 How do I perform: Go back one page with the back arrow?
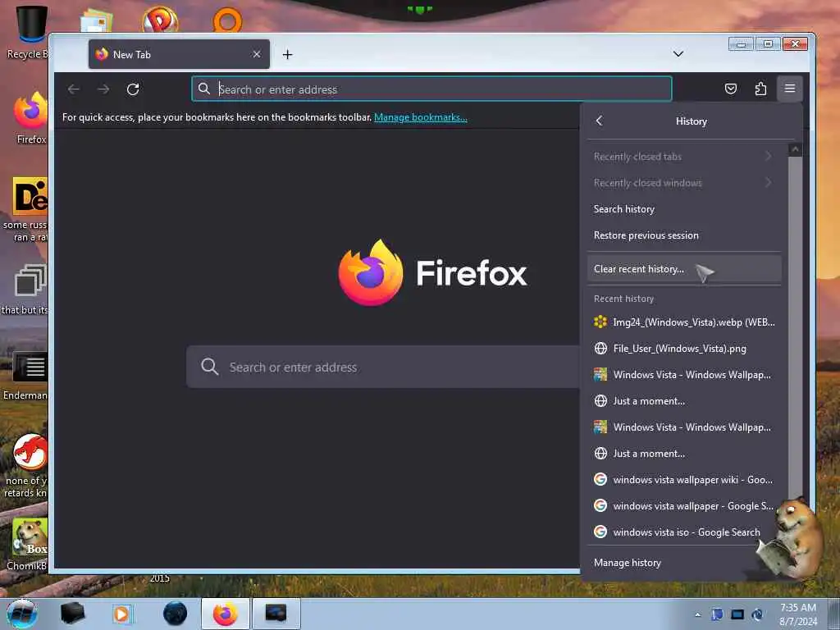pyautogui.click(x=73, y=89)
